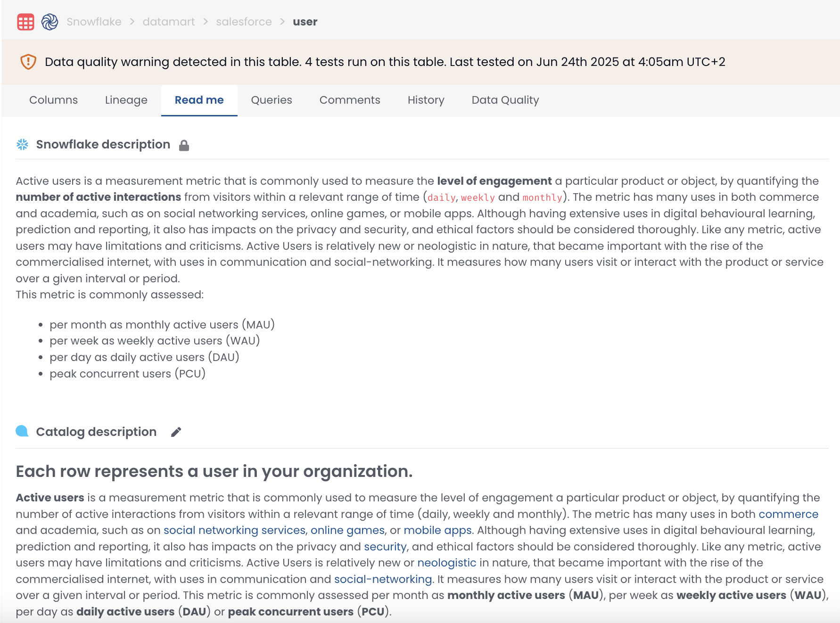The height and width of the screenshot is (623, 840).
Task: Open the Queries tab
Action: [271, 100]
